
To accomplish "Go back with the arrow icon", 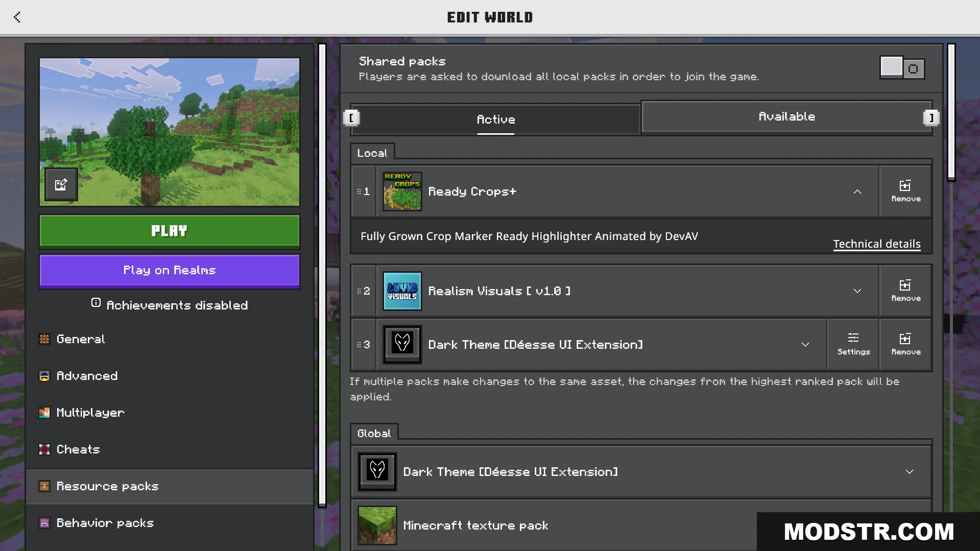I will 17,17.
